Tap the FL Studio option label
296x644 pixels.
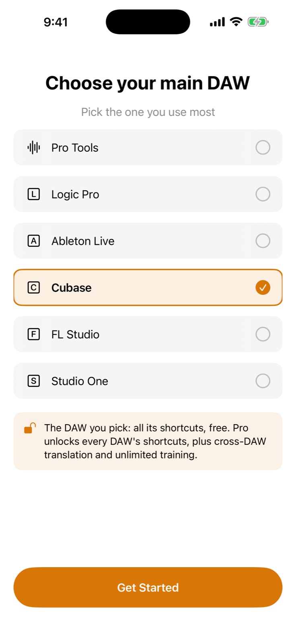[75, 334]
